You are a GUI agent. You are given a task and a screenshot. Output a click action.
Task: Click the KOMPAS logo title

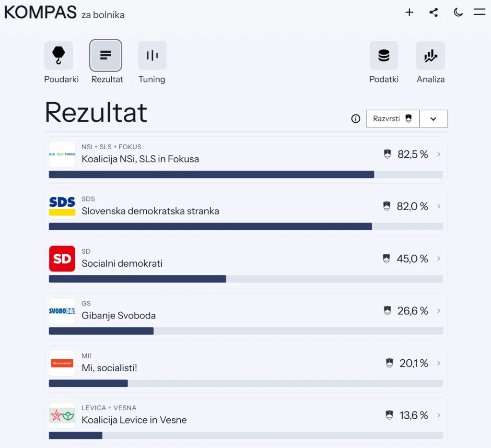tap(40, 12)
